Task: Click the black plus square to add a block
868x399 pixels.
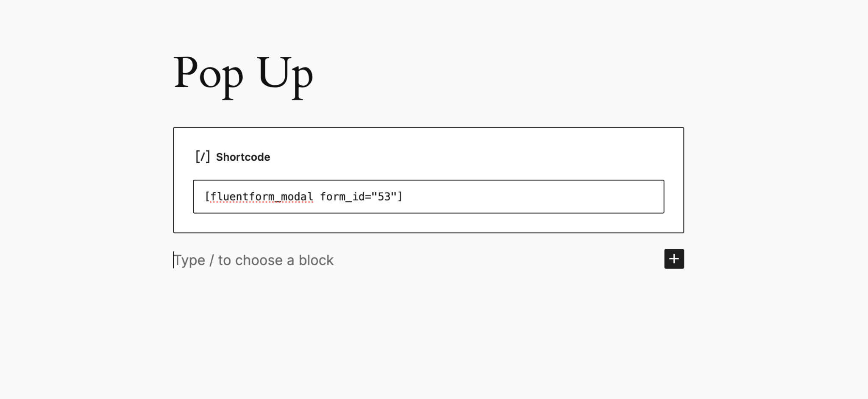Action: 673,259
